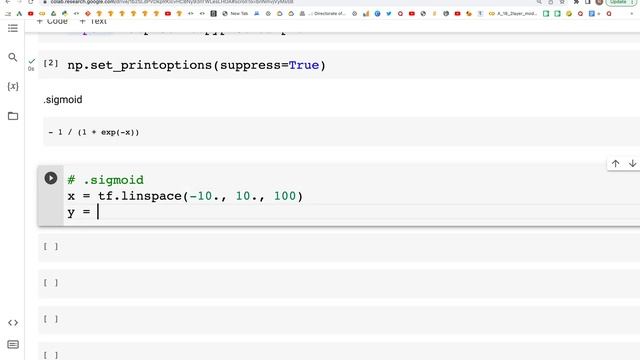Click the Chrome Update button
This screenshot has height=360, width=640.
click(621, 2)
